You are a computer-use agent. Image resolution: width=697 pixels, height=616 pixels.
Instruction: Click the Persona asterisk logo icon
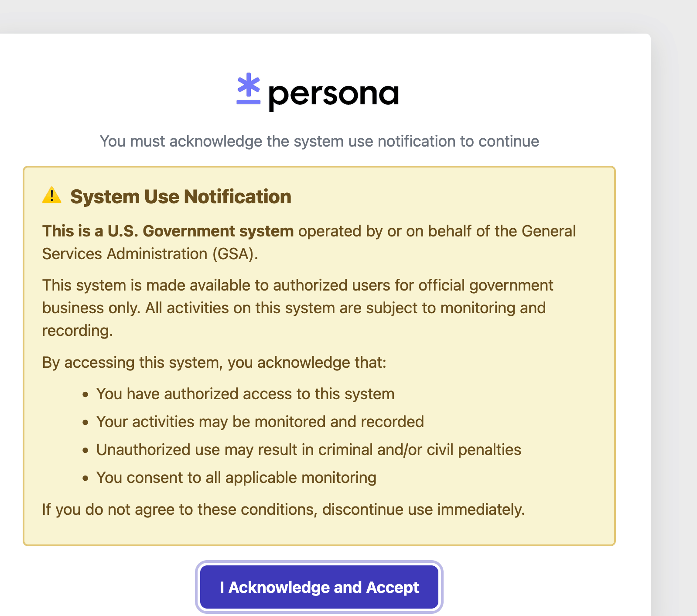(x=248, y=89)
